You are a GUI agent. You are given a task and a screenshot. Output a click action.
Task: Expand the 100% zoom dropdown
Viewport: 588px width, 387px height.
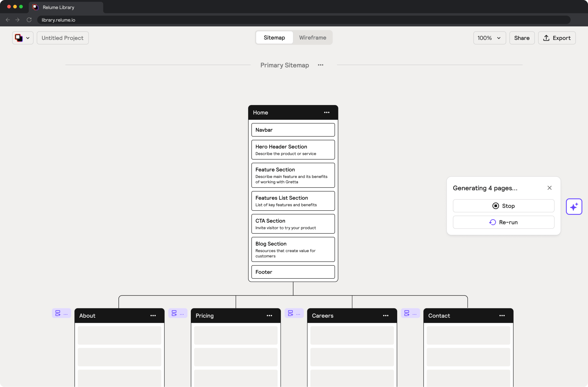point(489,38)
